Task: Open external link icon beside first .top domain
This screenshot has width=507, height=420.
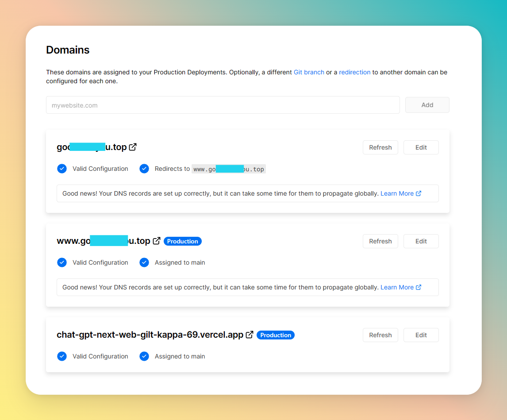Action: (133, 147)
